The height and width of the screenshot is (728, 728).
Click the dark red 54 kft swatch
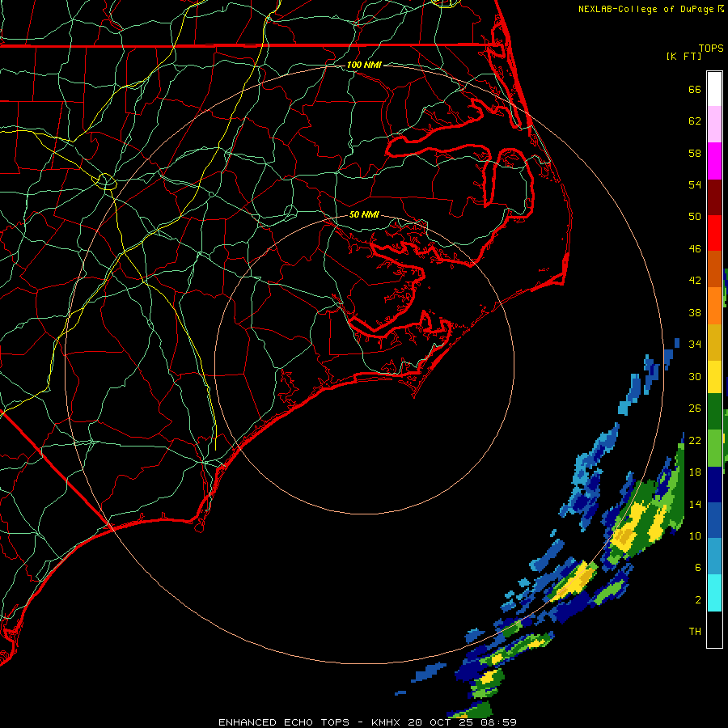click(714, 197)
